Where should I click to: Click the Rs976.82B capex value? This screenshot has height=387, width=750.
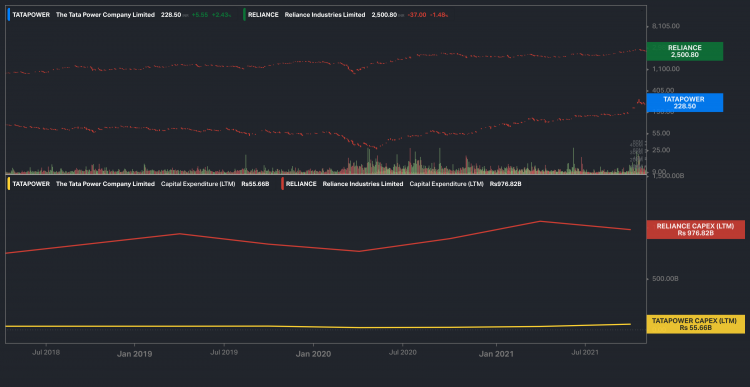[506, 184]
